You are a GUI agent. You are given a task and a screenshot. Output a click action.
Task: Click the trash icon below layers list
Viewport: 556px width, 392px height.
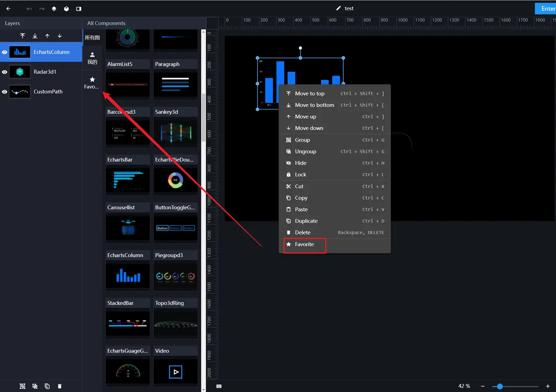coord(59,386)
